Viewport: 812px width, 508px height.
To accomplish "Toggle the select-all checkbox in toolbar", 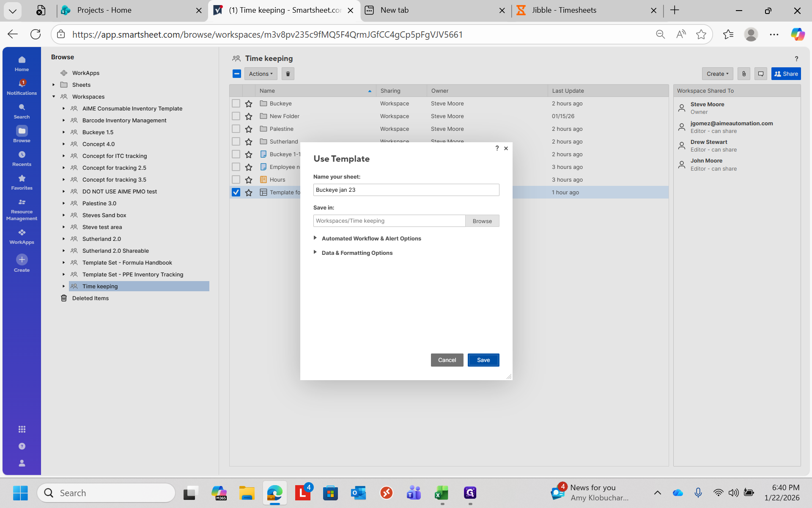I will pos(237,74).
